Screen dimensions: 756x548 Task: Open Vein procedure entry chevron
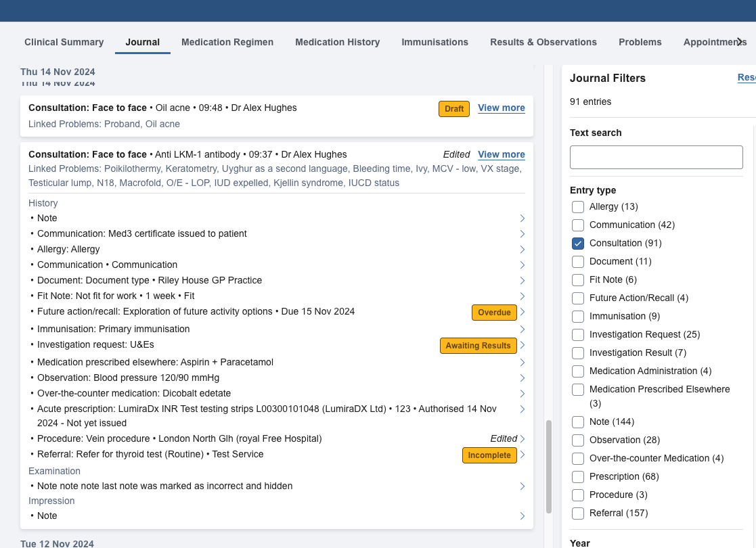522,439
